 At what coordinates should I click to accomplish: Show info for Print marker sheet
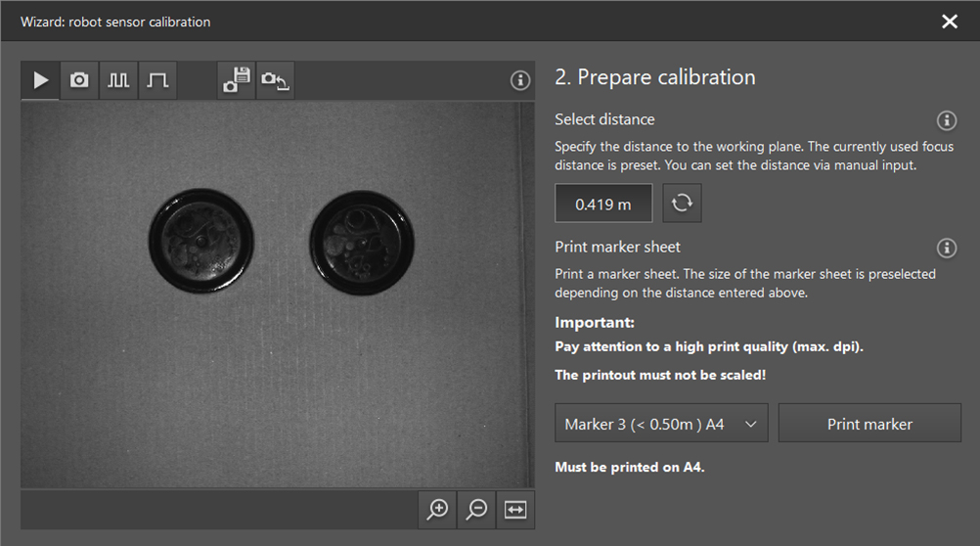[x=946, y=248]
